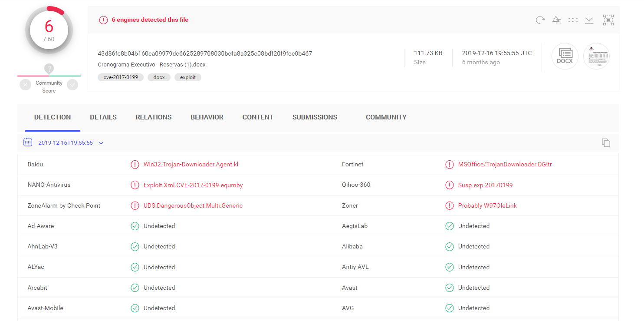Open the BEHAVIOR tab
The image size is (644, 321).
coord(207,117)
